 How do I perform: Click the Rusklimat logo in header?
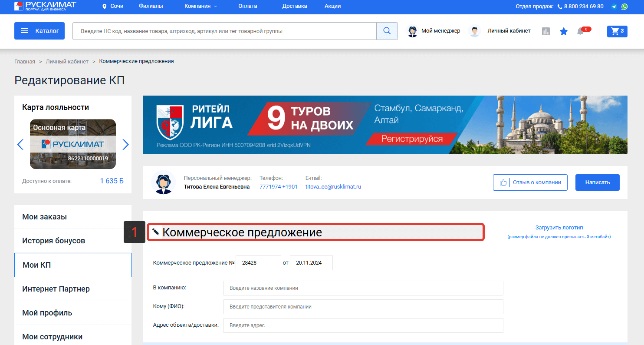(x=45, y=6)
